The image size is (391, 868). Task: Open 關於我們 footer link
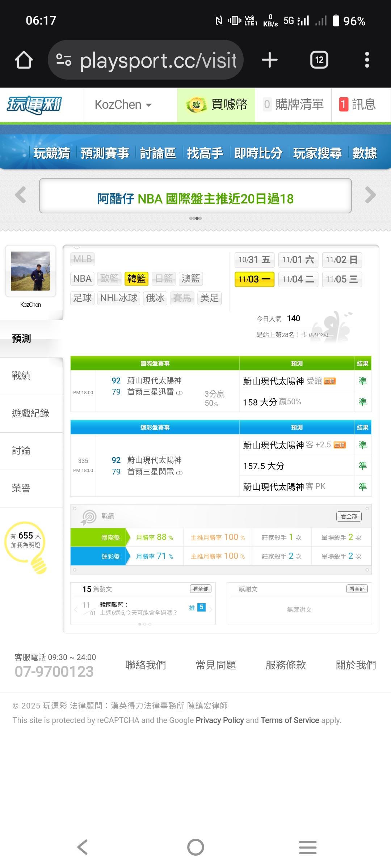click(356, 665)
